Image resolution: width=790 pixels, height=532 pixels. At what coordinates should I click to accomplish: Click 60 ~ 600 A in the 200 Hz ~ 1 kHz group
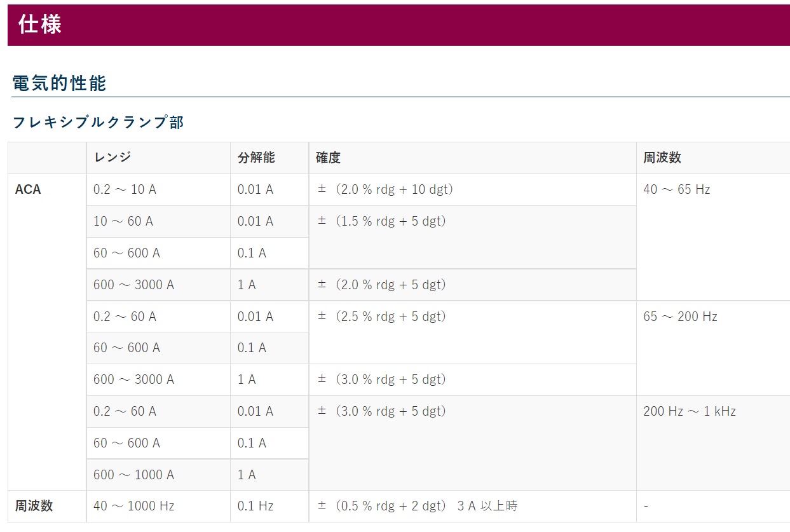pyautogui.click(x=158, y=443)
